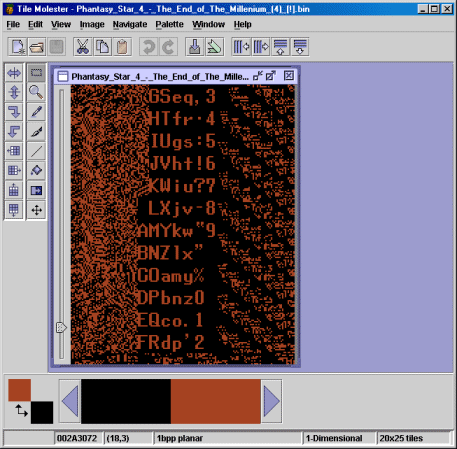Cut selection with the scissors icon
The height and width of the screenshot is (449, 457).
83,47
